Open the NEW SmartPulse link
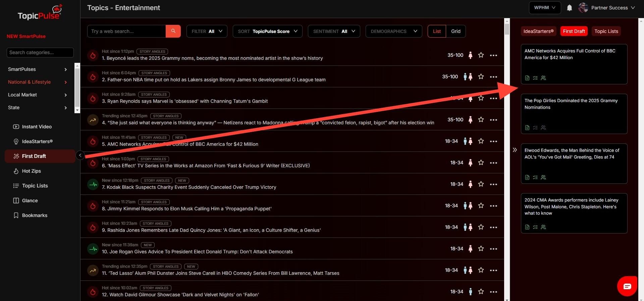Screen dimensions: 644x301 click(26, 36)
